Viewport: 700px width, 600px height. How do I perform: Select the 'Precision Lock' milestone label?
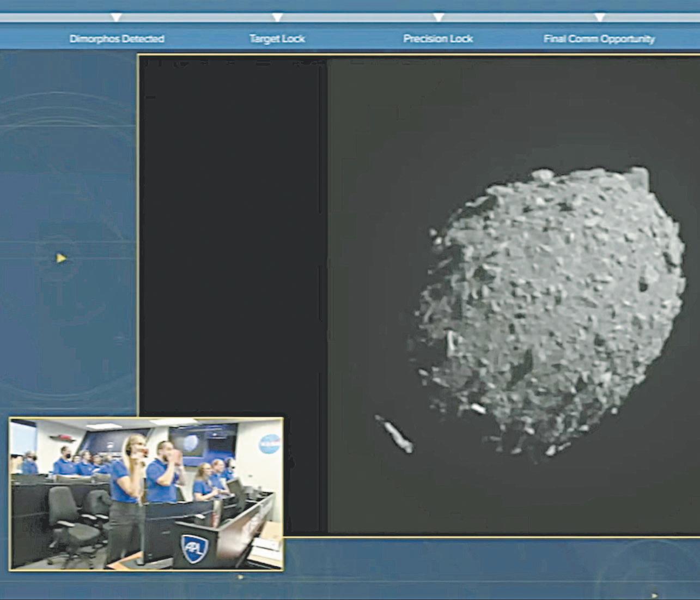[x=438, y=39]
